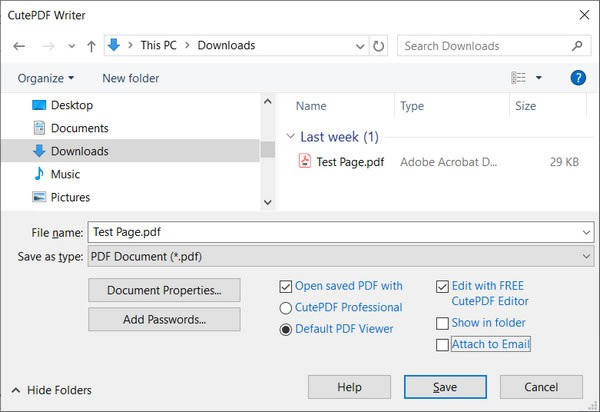Refresh the Downloads folder view
Image resolution: width=600 pixels, height=412 pixels.
tap(378, 46)
